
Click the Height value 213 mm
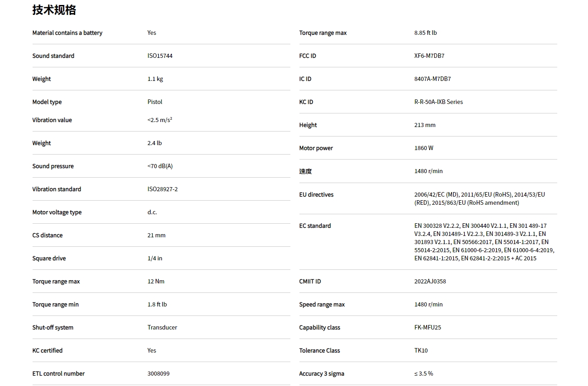coord(425,125)
